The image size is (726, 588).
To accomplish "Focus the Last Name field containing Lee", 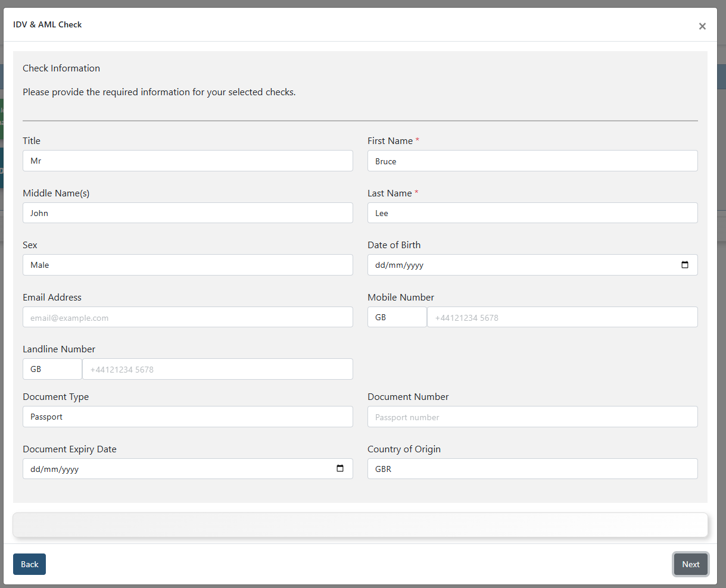I will pyautogui.click(x=532, y=212).
